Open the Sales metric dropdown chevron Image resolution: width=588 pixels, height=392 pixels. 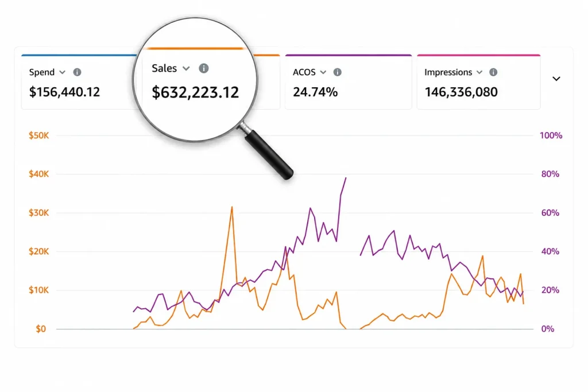coord(186,68)
